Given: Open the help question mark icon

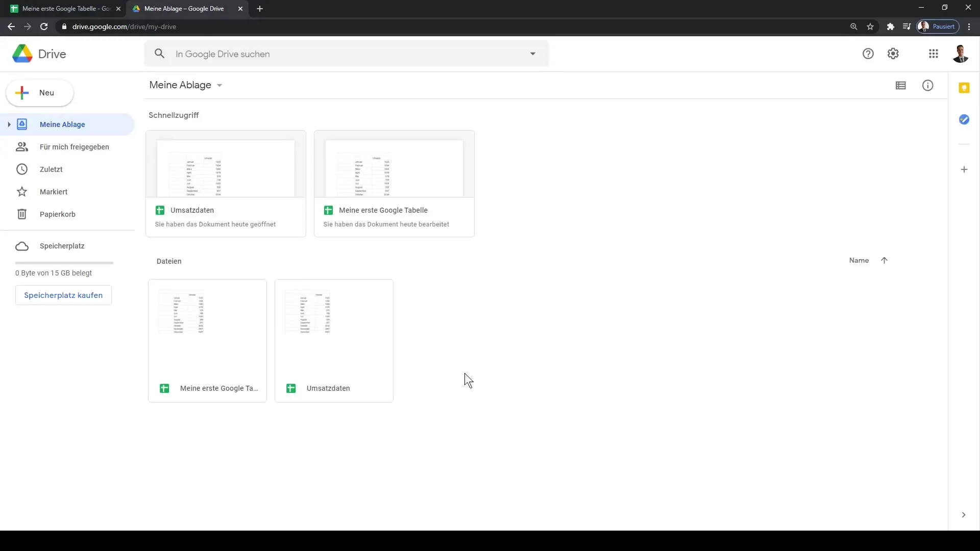Looking at the screenshot, I should pos(868,54).
